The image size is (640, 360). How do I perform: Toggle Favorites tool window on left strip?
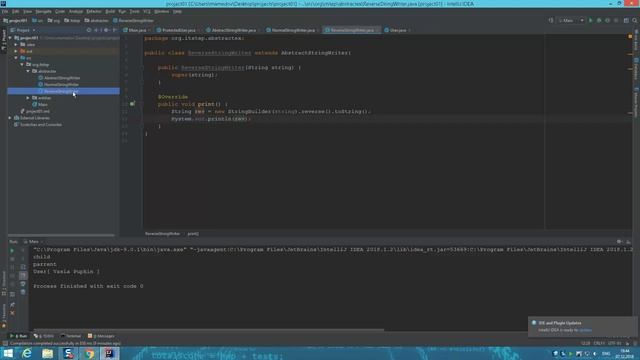(4, 316)
